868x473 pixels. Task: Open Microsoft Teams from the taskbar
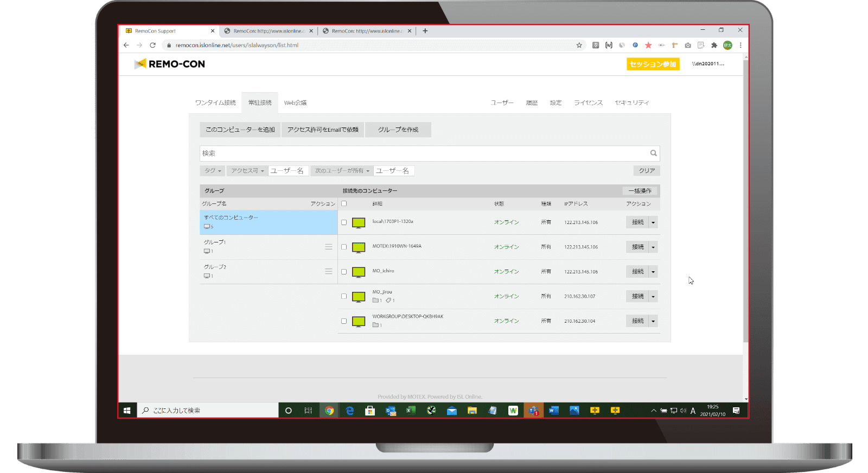pyautogui.click(x=533, y=411)
